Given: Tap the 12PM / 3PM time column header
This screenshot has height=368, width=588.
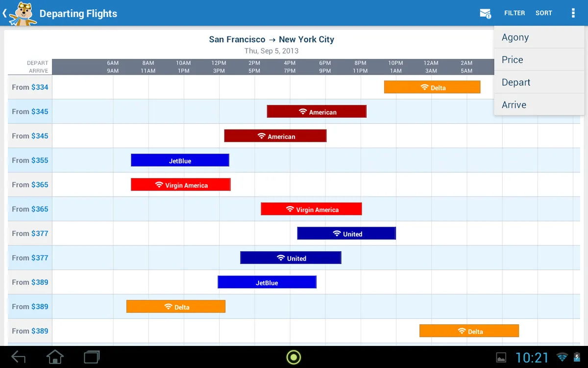Looking at the screenshot, I should pyautogui.click(x=219, y=67).
